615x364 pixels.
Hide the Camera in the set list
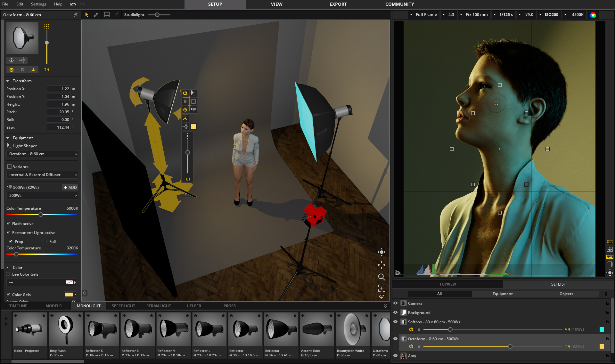tap(396, 303)
